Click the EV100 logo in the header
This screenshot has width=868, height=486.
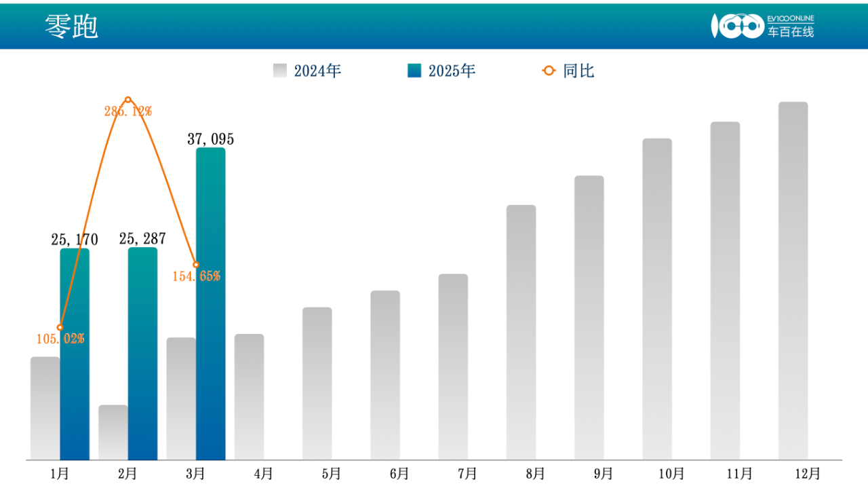tap(737, 26)
